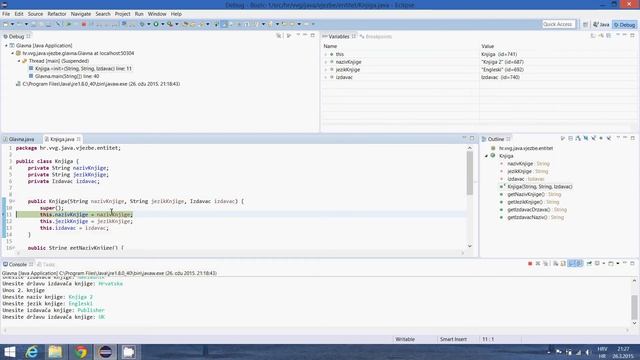640x360 pixels.
Task: Toggle Show Console When Standard Error Changes
Action: pos(579,264)
